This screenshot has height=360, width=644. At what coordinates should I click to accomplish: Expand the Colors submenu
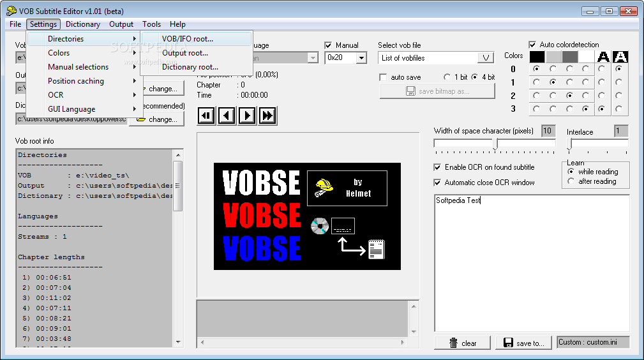click(x=84, y=52)
